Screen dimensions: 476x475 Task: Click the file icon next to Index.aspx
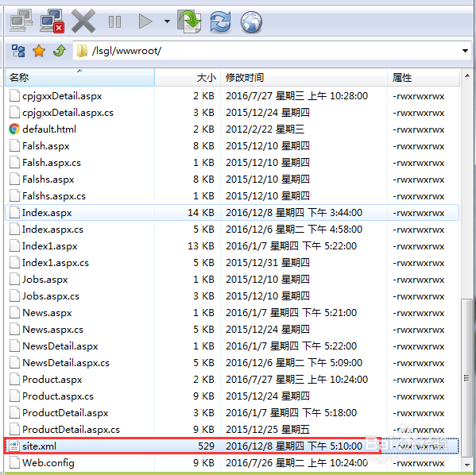(x=14, y=212)
